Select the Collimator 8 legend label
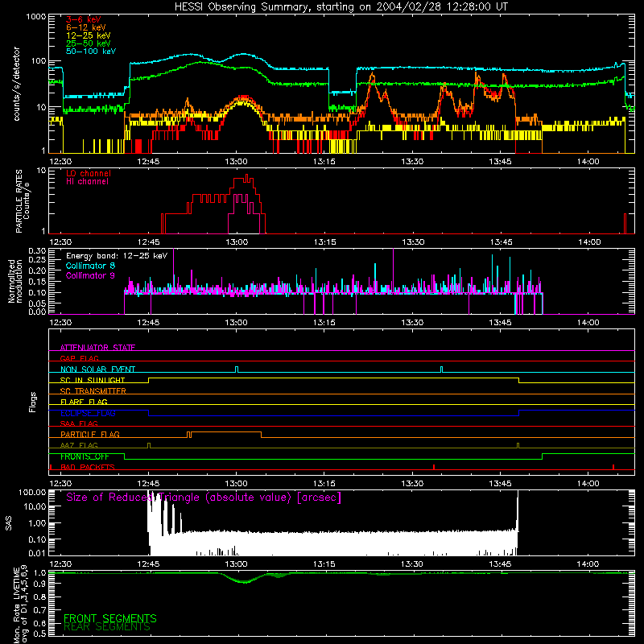This screenshot has width=644, height=644. coord(90,266)
